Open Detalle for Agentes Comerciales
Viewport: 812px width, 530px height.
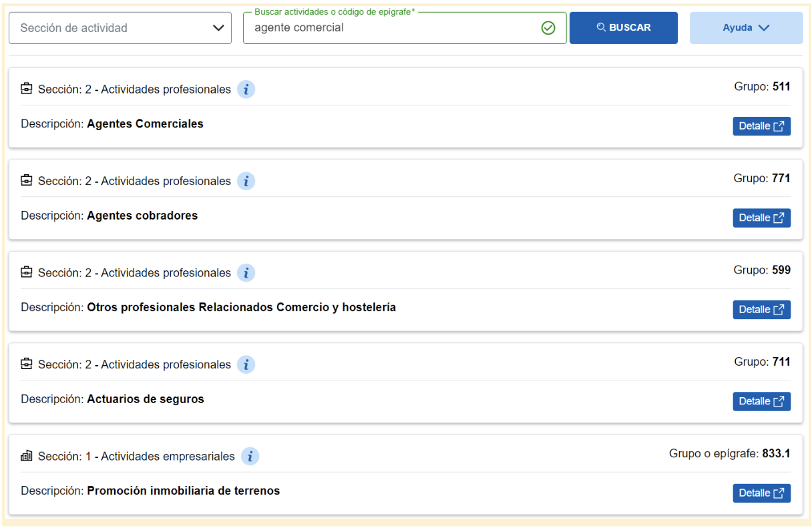pyautogui.click(x=761, y=126)
